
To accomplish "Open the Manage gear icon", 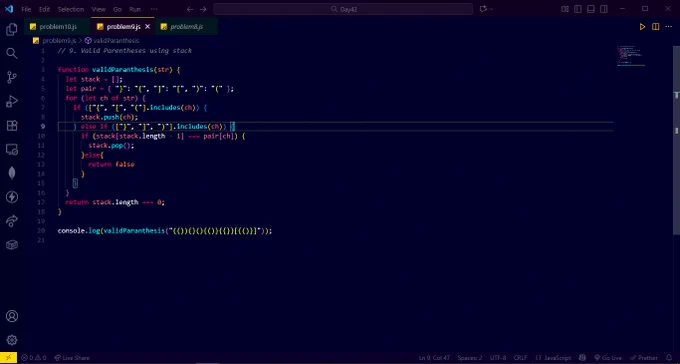I will 12,340.
